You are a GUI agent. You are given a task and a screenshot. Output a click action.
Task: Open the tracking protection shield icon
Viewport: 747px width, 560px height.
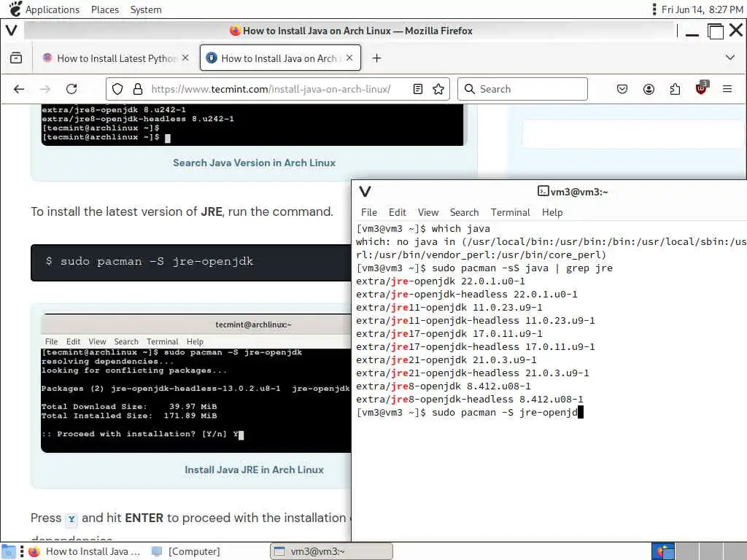click(x=117, y=89)
